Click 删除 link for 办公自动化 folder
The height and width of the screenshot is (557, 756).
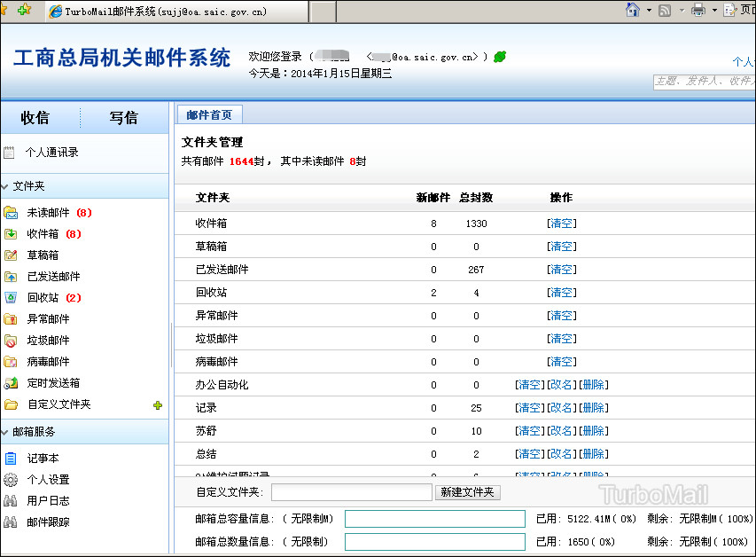coord(593,385)
